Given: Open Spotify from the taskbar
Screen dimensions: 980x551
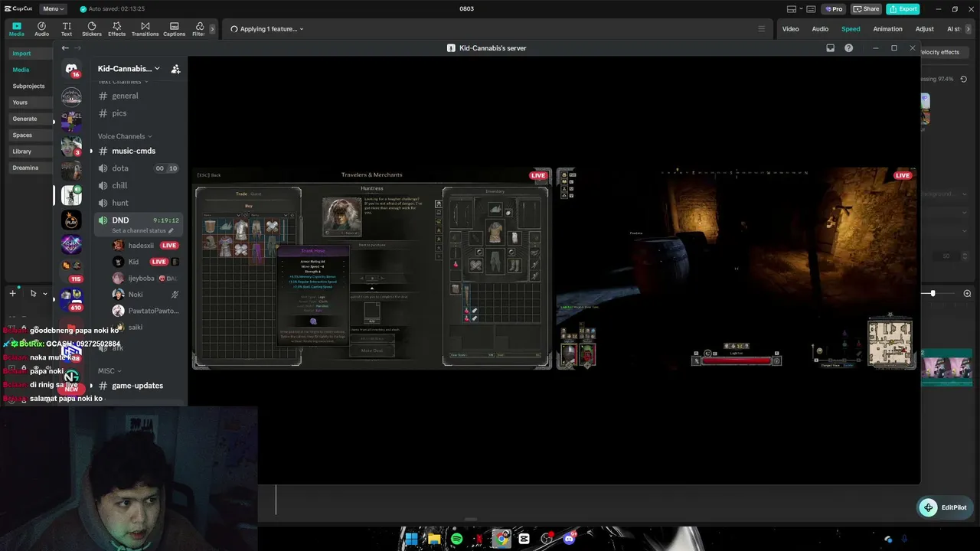Looking at the screenshot, I should tap(456, 539).
